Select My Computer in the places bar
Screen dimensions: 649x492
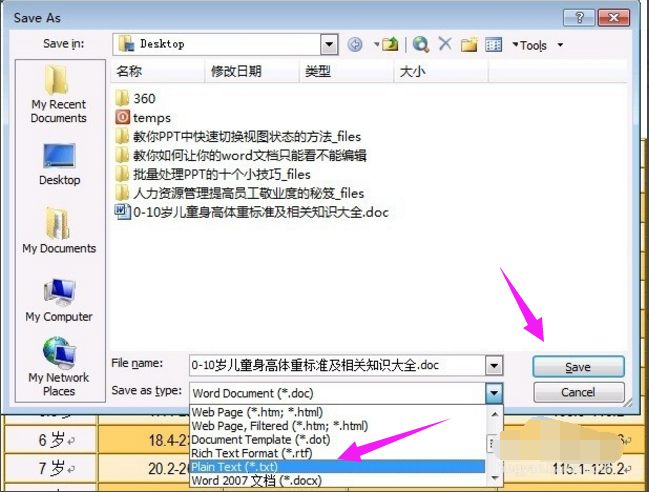(59, 300)
